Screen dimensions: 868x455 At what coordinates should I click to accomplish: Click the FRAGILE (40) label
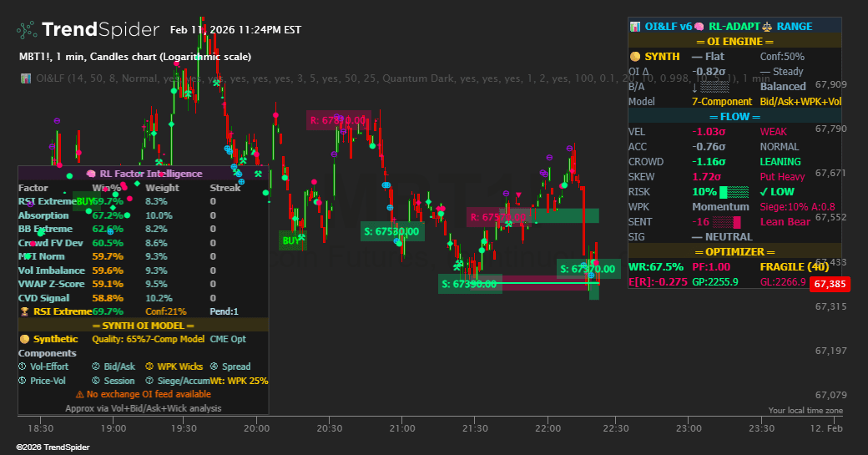[x=795, y=267]
